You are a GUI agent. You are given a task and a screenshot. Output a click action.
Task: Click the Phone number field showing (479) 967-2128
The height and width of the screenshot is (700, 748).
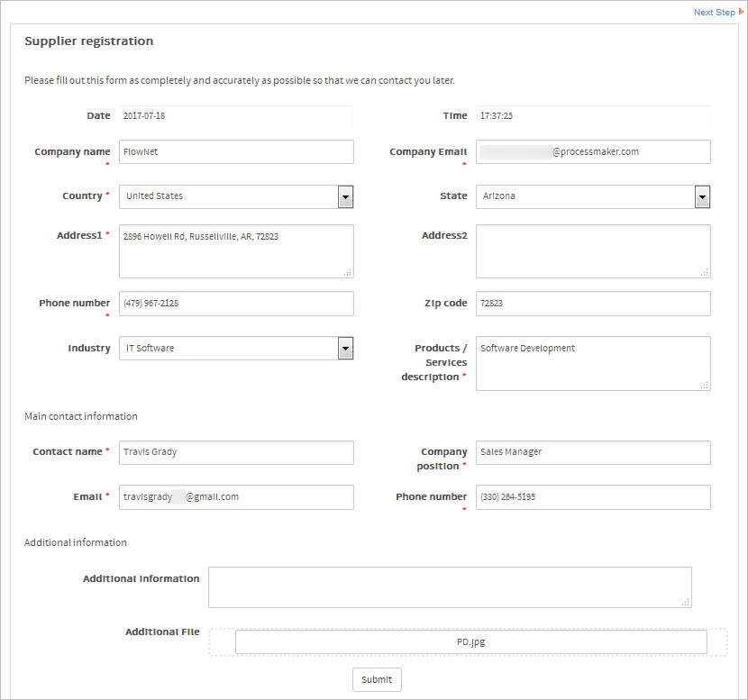[x=236, y=304]
